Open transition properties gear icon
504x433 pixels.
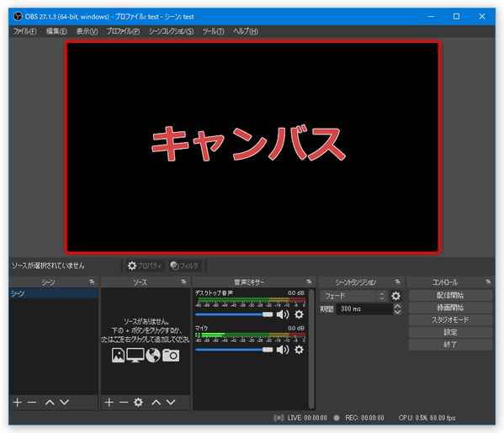point(395,295)
